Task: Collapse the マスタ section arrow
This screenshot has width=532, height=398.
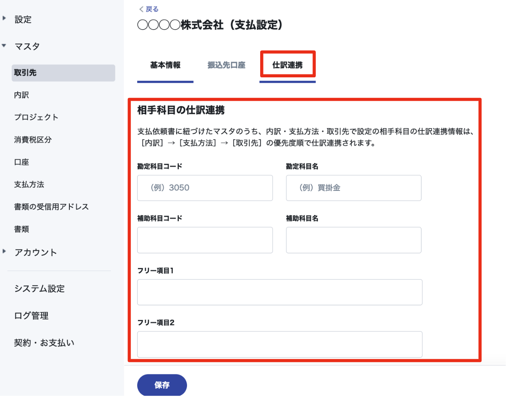Action: click(x=4, y=46)
